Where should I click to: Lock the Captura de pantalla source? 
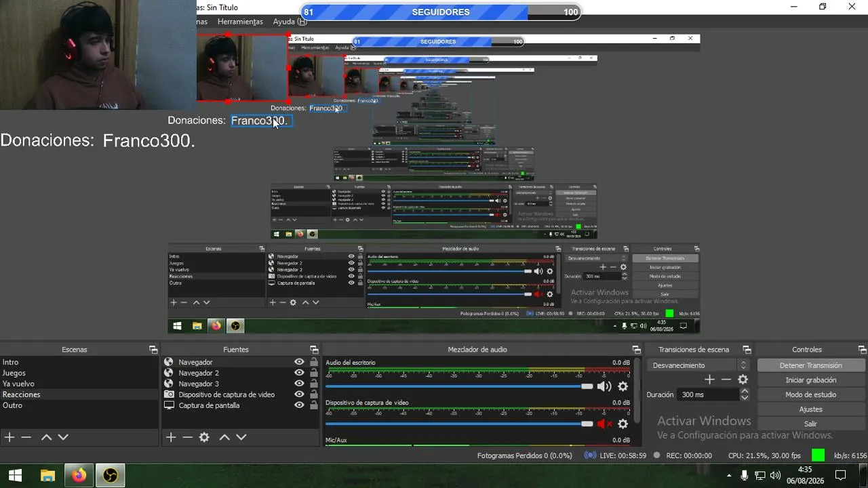(x=313, y=405)
